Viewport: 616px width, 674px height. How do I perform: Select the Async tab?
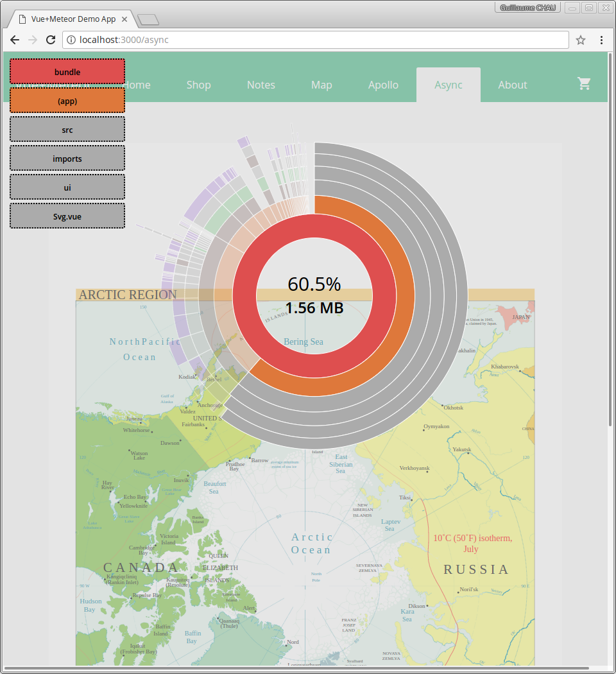click(x=448, y=85)
